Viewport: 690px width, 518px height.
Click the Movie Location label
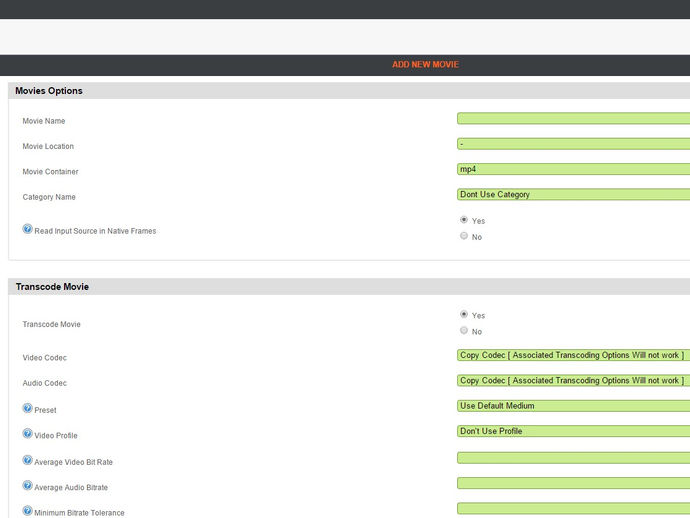click(48, 146)
